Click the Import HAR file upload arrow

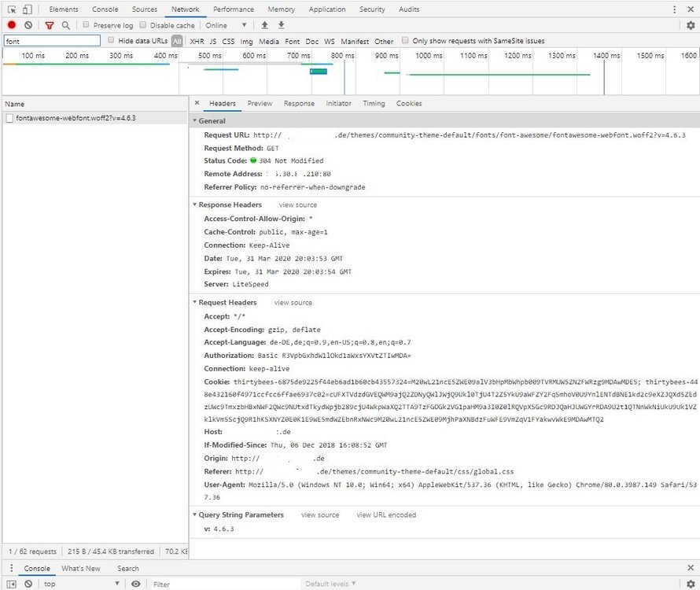(265, 25)
